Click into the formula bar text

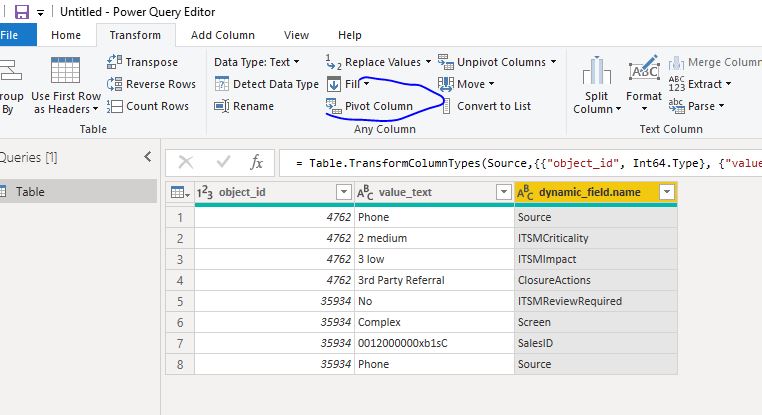[x=520, y=163]
